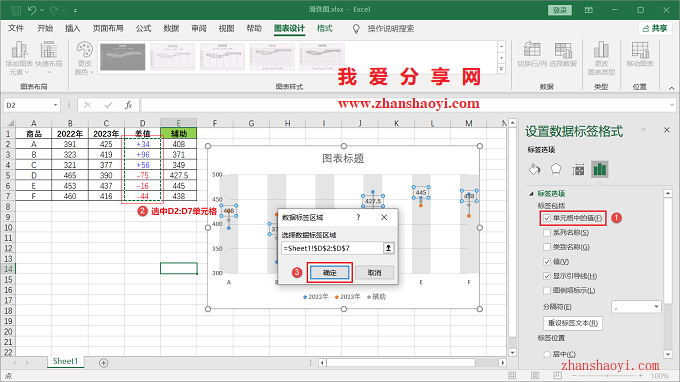Toggle Series Name checkbox

click(547, 233)
